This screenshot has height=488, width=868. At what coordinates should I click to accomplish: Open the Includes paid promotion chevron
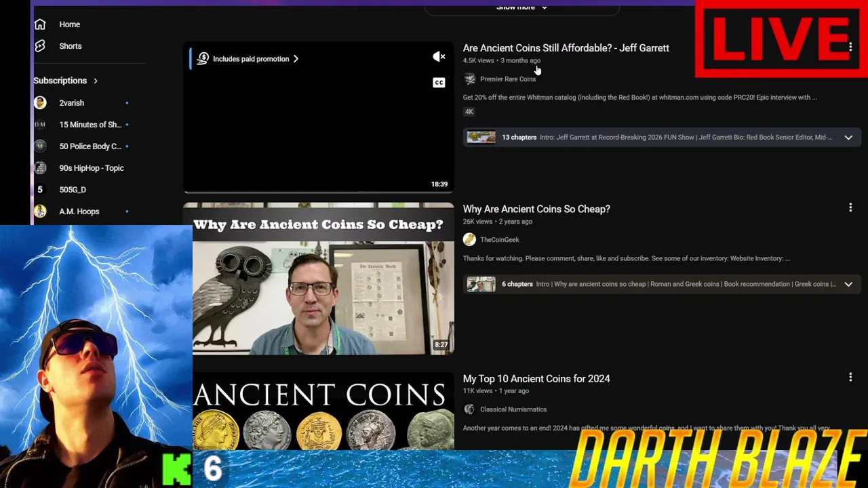coord(296,59)
